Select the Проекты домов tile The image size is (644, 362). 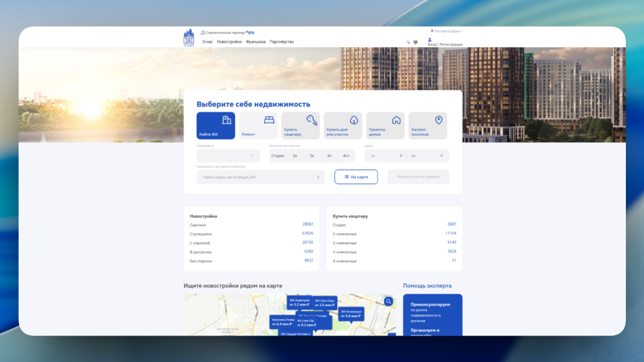point(385,125)
